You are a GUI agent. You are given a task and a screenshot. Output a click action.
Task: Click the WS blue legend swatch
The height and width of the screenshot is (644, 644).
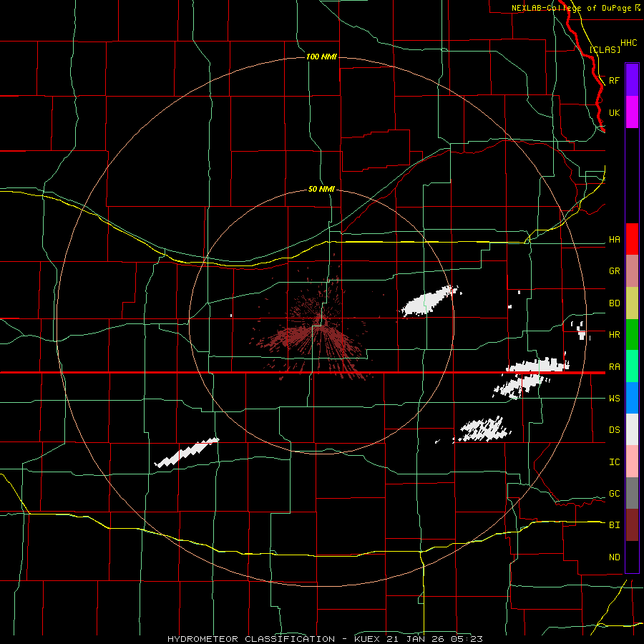pyautogui.click(x=632, y=398)
